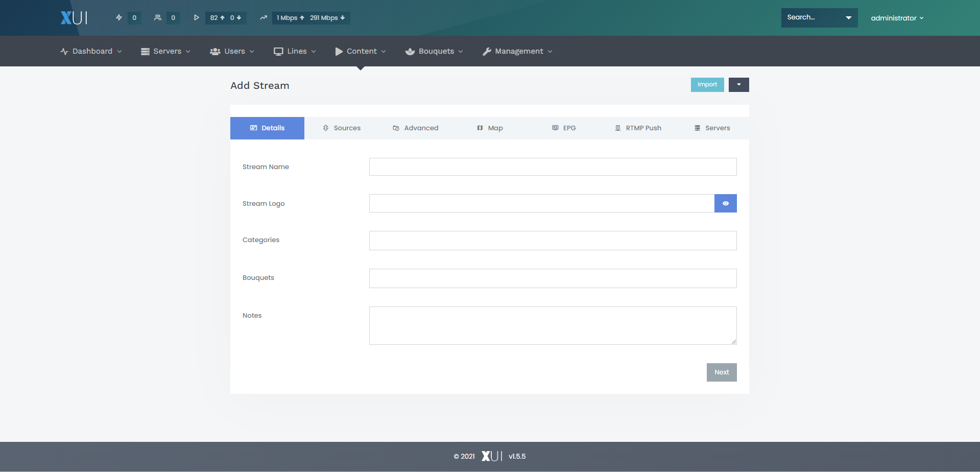Click the v1.5.5 version text
This screenshot has width=980, height=472.
[x=517, y=457]
